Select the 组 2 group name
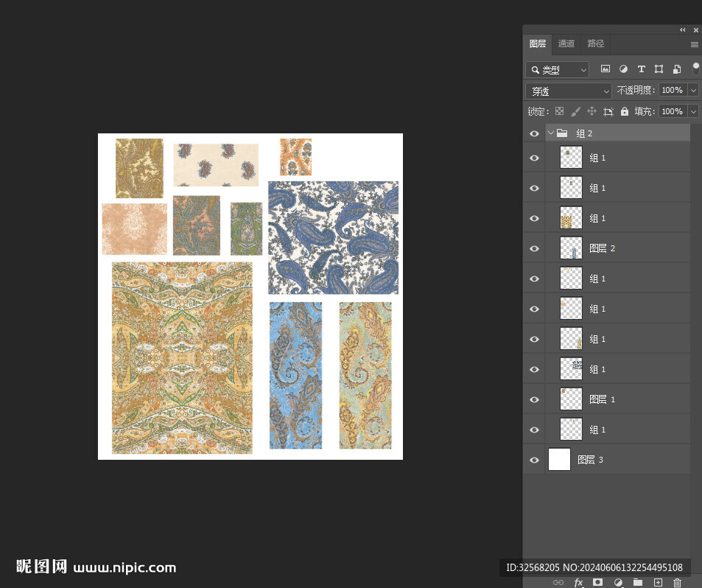The width and height of the screenshot is (702, 588). coord(584,133)
